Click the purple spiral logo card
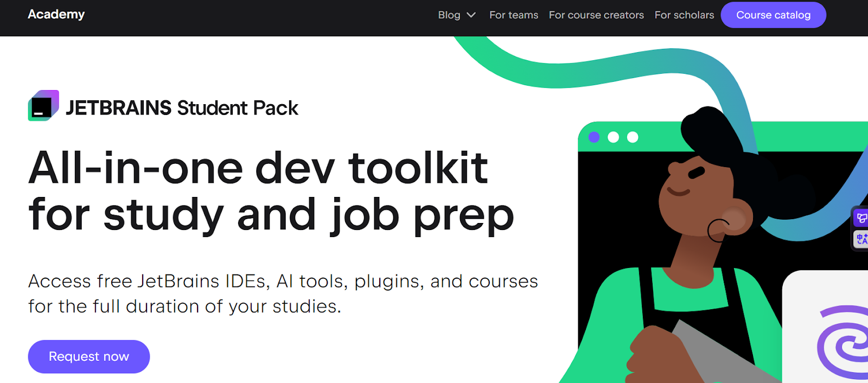The width and height of the screenshot is (868, 383). coord(826,327)
